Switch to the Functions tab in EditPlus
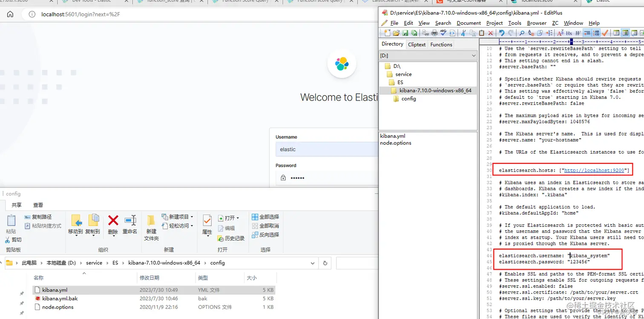Viewport: 644px width, 319px height. tap(441, 44)
